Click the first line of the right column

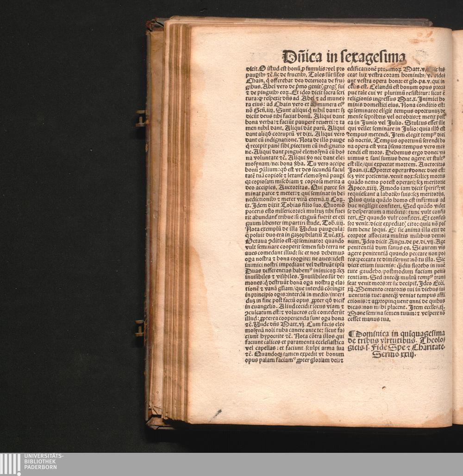tap(396, 68)
